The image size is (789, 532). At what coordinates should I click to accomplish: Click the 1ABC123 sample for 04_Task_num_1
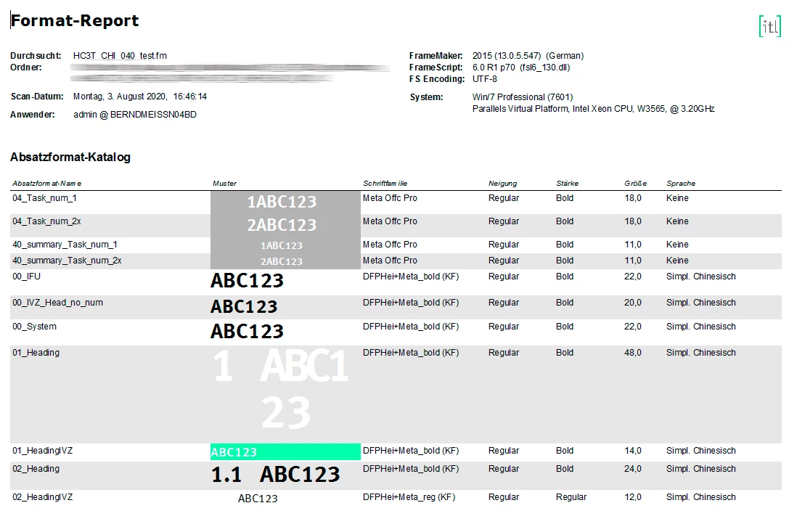click(282, 202)
